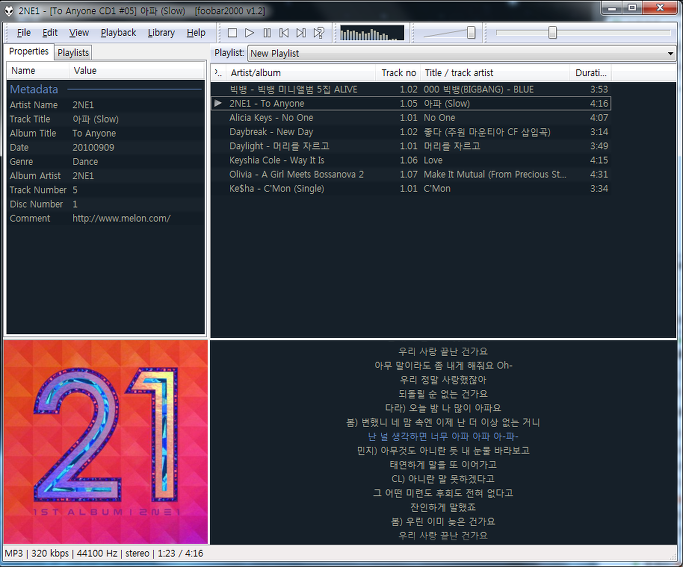
Task: Select the 2NE1 - To Anyone row
Action: (x=410, y=104)
